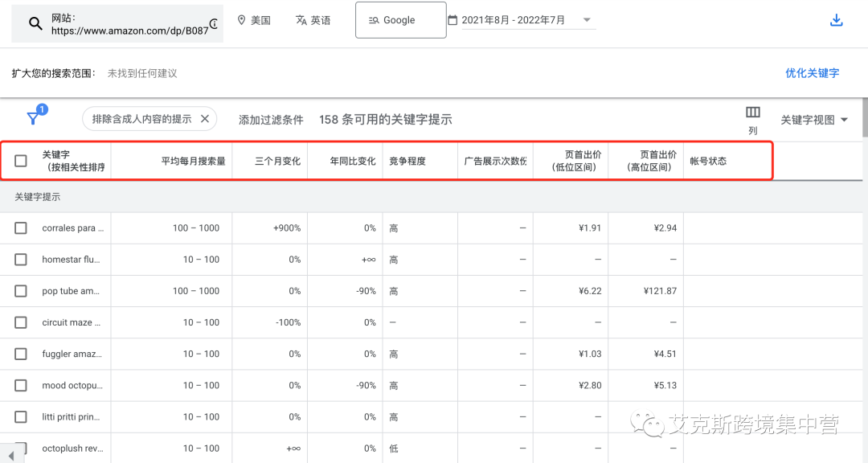Click the download keyword ideas icon
Screen dimensions: 868x463
click(836, 20)
